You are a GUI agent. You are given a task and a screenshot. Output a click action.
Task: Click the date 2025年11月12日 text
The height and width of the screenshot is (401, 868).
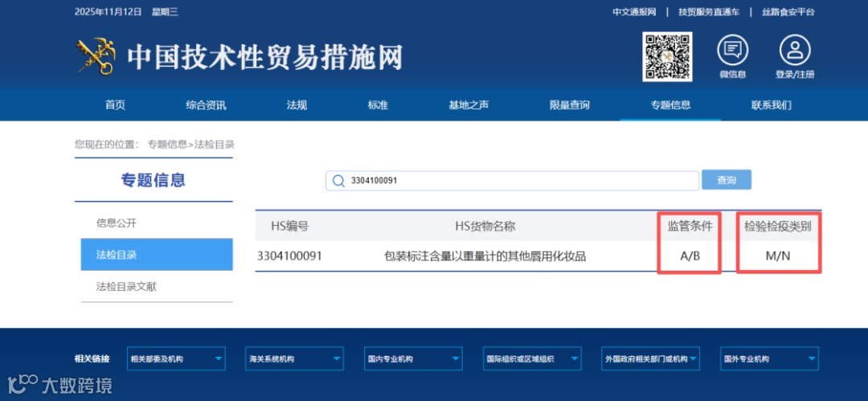coord(108,11)
